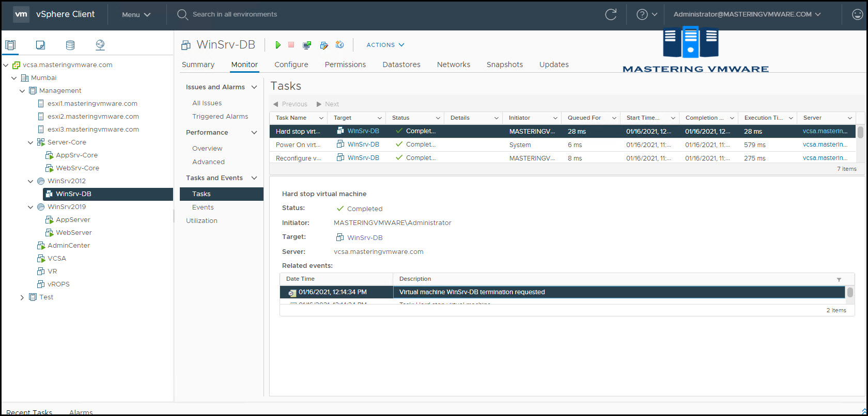
Task: Switch to the Datastores tab
Action: 401,65
